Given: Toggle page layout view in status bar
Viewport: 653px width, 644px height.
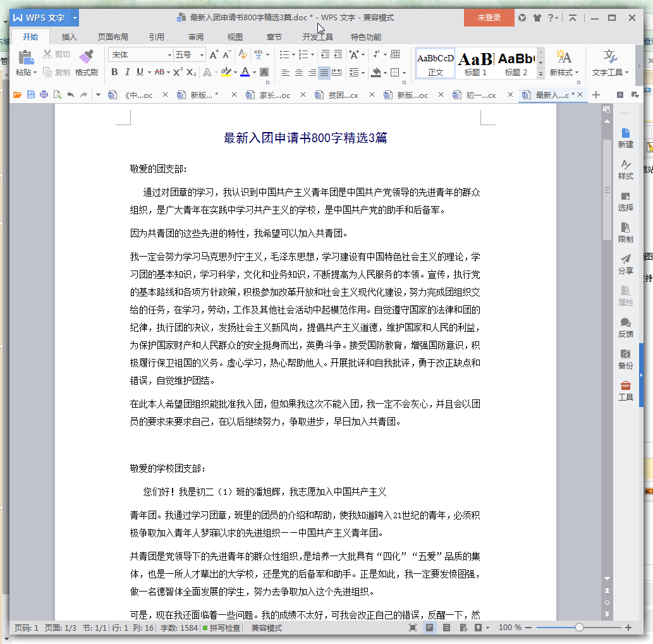Looking at the screenshot, I should [429, 628].
